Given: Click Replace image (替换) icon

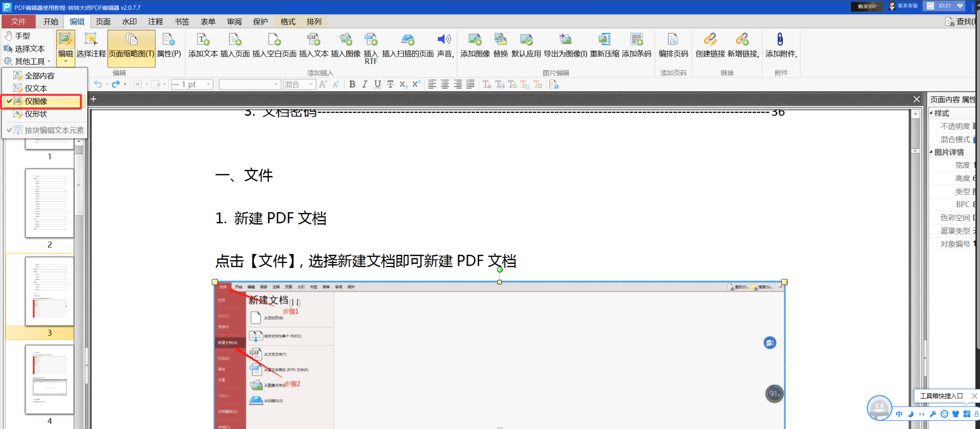Looking at the screenshot, I should click(x=500, y=39).
